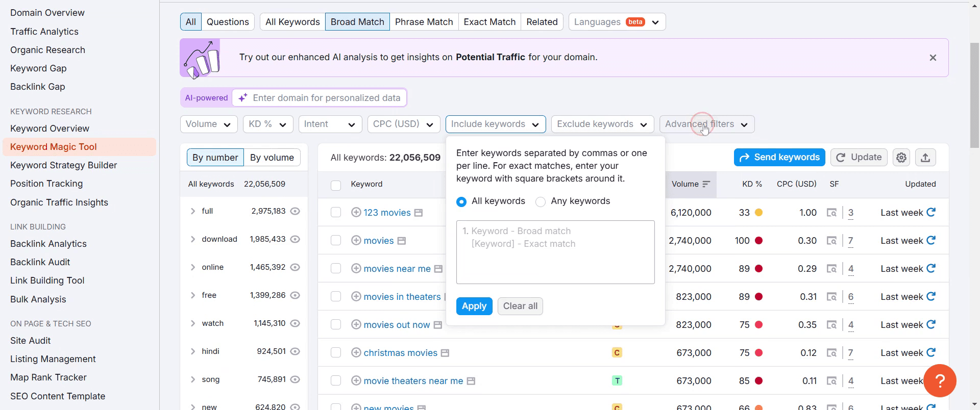Tick the select-all checkbox in Keyword header

tap(336, 185)
